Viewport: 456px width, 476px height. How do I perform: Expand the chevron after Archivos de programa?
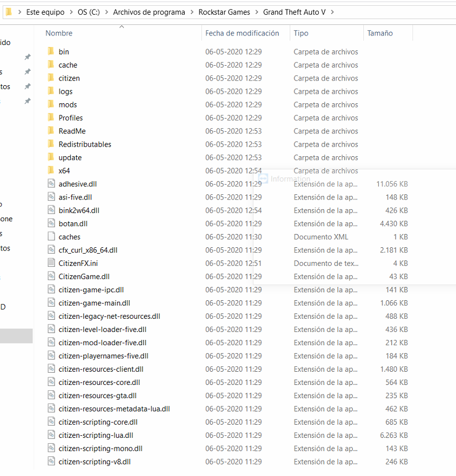(x=192, y=12)
